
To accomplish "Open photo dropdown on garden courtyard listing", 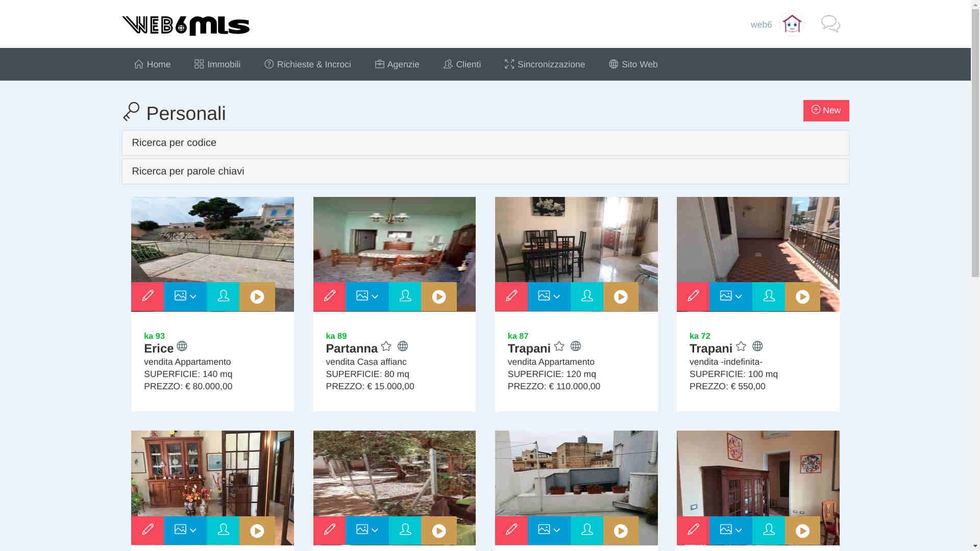I will (367, 530).
